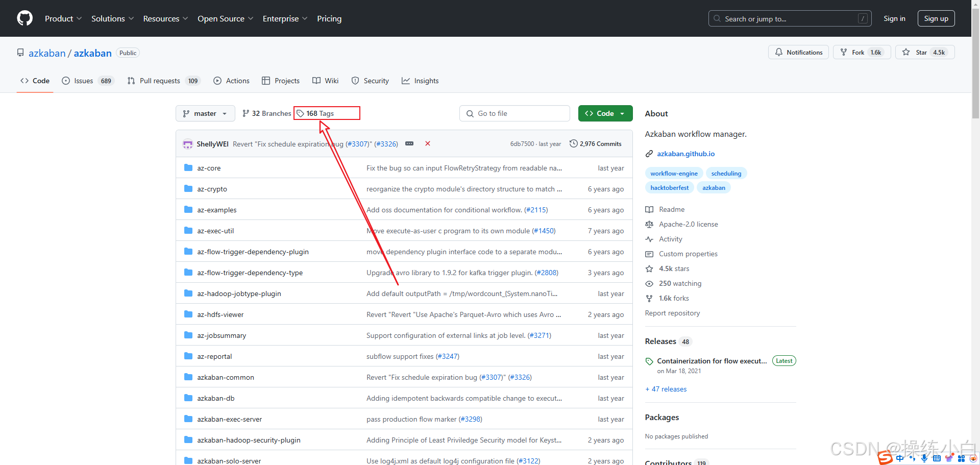Viewport: 980px width, 465px height.
Task: Expand the Open Source menu
Action: point(226,18)
